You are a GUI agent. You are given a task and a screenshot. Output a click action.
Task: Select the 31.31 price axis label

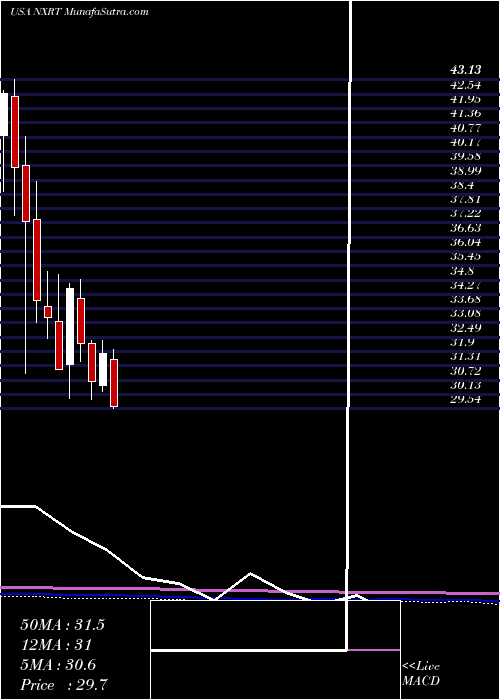[466, 357]
